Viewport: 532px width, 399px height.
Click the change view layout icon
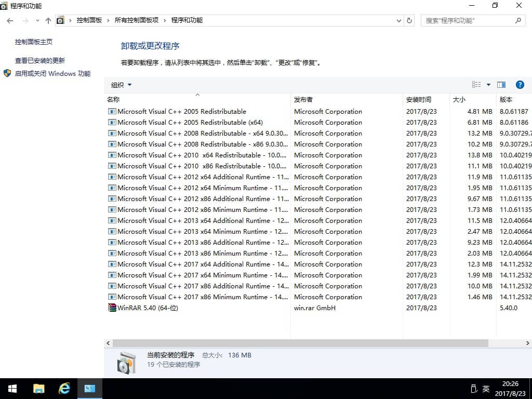click(x=476, y=85)
